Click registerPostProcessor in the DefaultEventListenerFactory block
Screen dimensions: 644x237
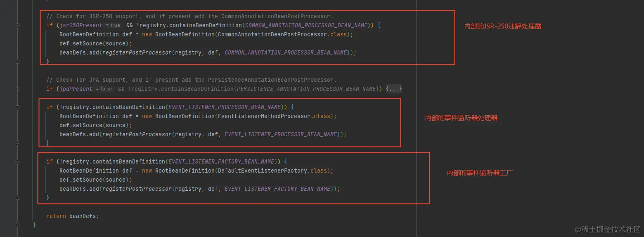(x=137, y=189)
